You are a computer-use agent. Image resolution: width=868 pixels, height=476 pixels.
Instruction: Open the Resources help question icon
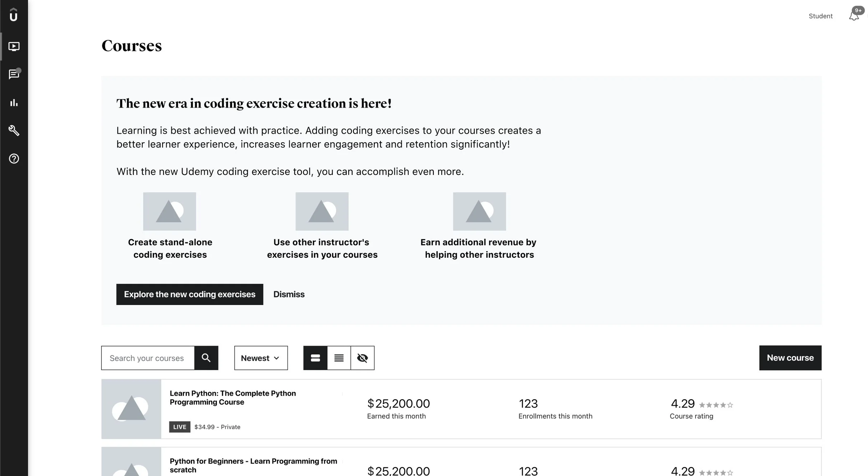coord(14,158)
